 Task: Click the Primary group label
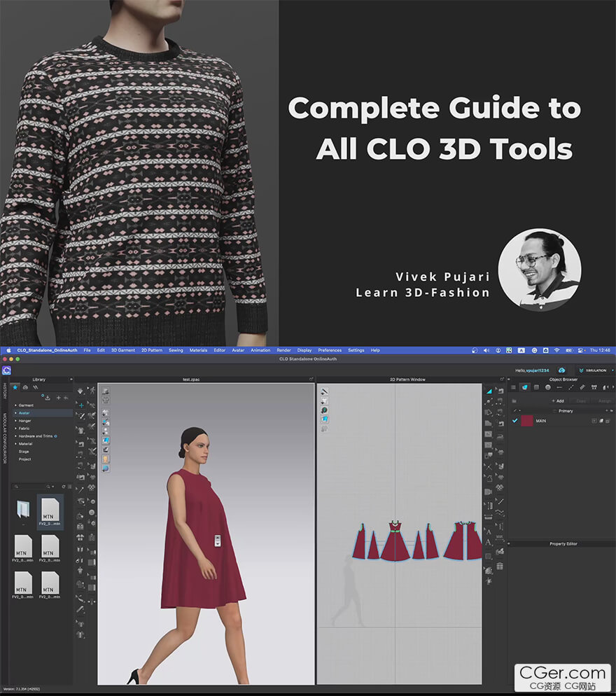tap(566, 411)
